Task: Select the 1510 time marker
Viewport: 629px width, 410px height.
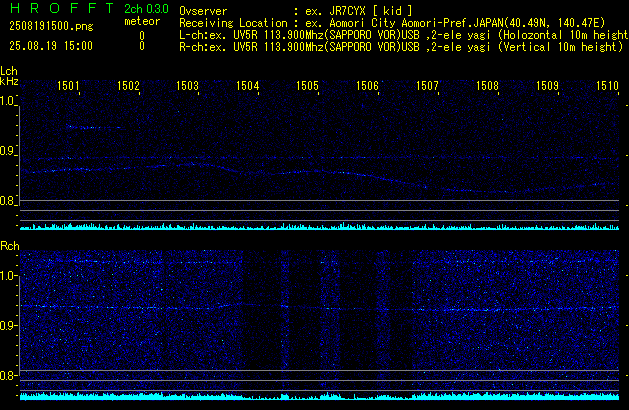Action: pos(607,86)
